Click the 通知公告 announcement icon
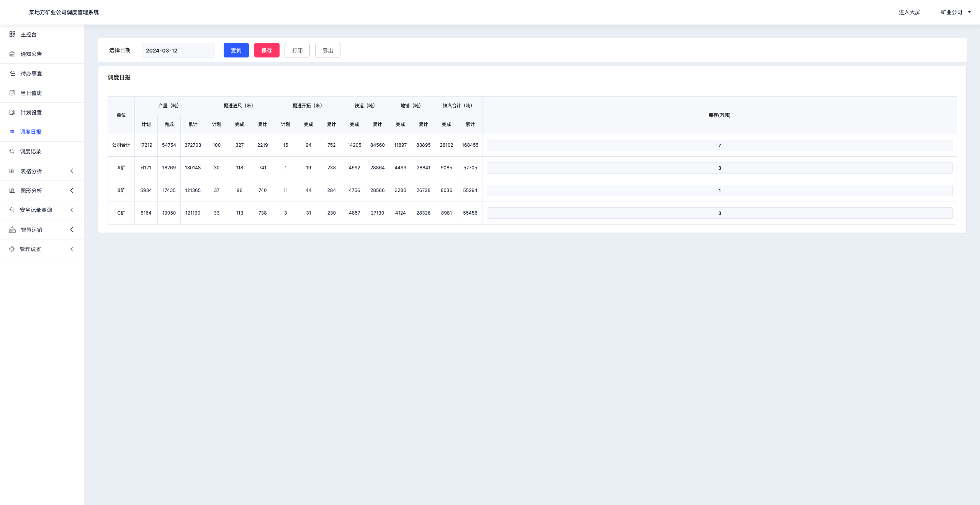This screenshot has height=505, width=980. (12, 54)
